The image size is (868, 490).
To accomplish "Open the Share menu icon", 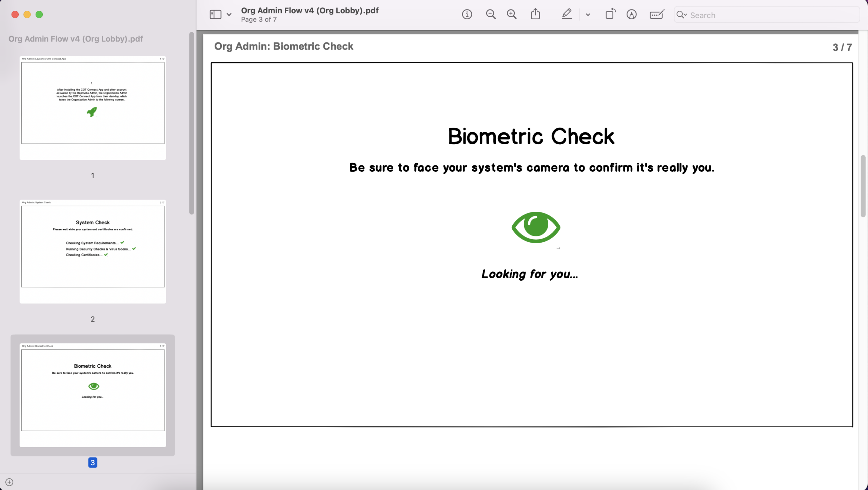I will 535,15.
